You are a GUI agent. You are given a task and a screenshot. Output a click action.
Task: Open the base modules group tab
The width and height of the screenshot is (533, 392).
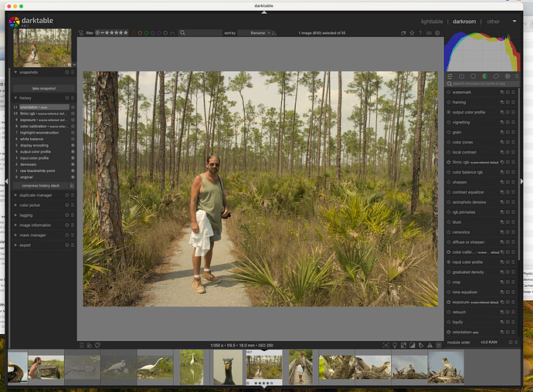click(x=473, y=76)
